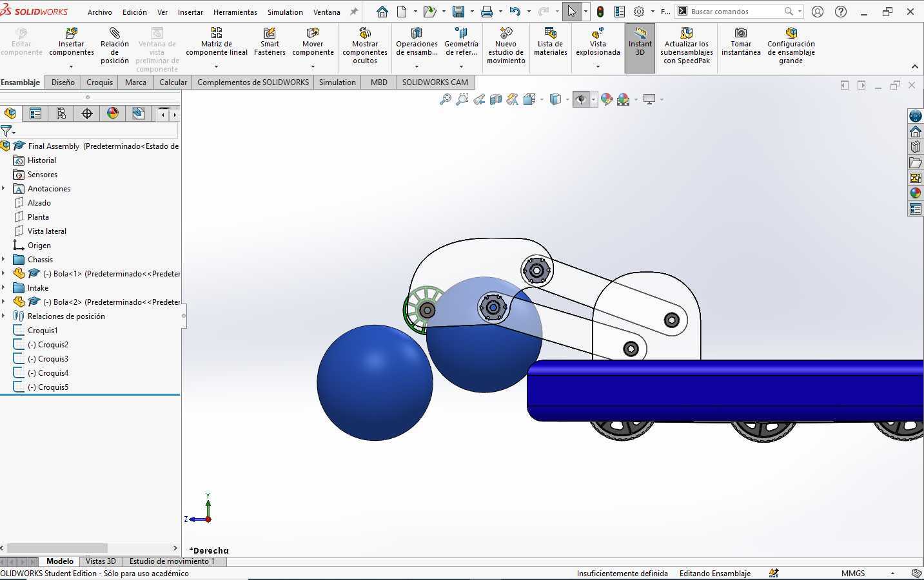
Task: Click Actualizar los subensamblajes con SpeedPak
Action: [x=687, y=46]
